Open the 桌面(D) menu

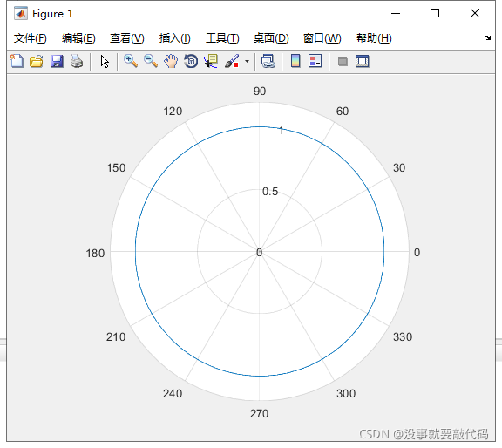(271, 38)
